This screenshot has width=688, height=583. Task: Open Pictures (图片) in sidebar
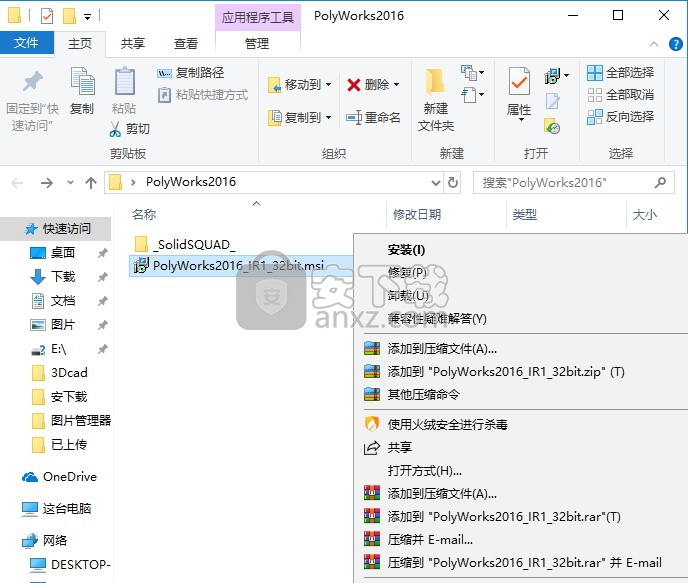tap(63, 325)
